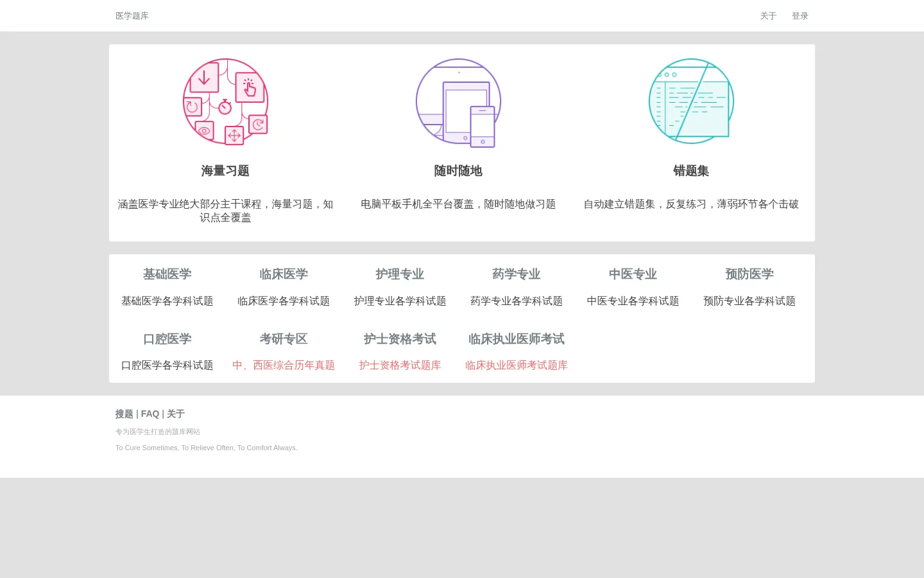The image size is (924, 578).
Task: Open the 考研专区 category
Action: tap(284, 339)
